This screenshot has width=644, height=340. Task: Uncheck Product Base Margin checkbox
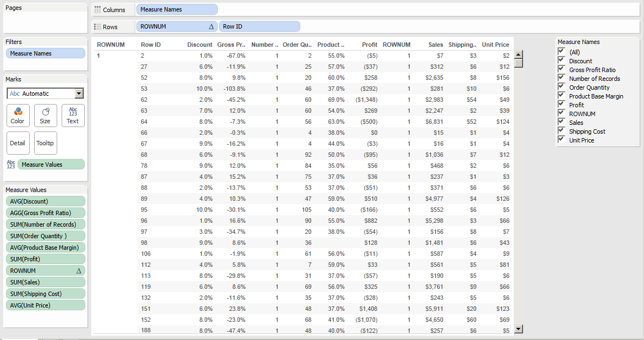tap(562, 95)
